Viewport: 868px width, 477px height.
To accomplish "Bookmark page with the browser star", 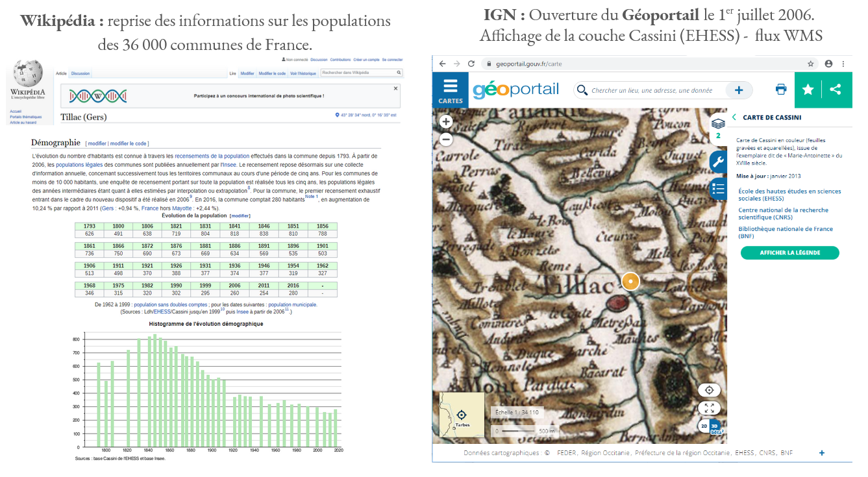I will [x=811, y=64].
